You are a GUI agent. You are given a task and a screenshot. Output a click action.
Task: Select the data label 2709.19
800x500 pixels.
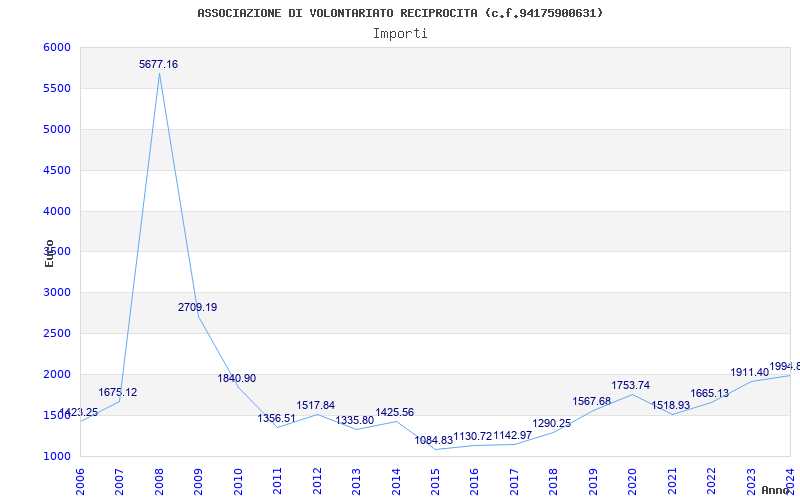tap(197, 307)
